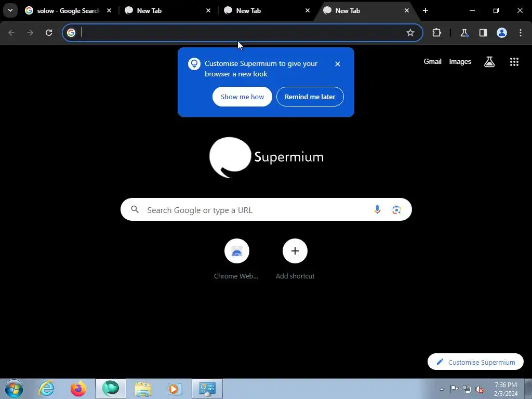The height and width of the screenshot is (399, 532).
Task: Click the magnifier icon in search box
Action: click(x=135, y=209)
